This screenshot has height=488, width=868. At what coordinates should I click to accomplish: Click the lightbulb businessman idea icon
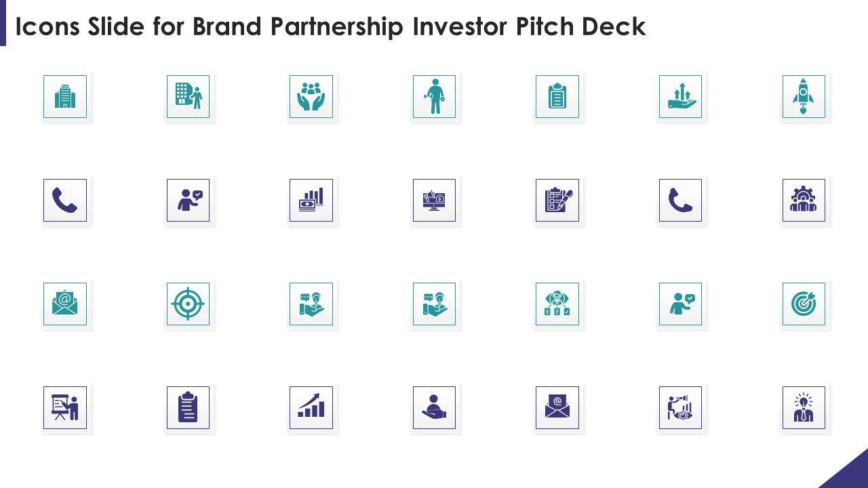point(804,408)
